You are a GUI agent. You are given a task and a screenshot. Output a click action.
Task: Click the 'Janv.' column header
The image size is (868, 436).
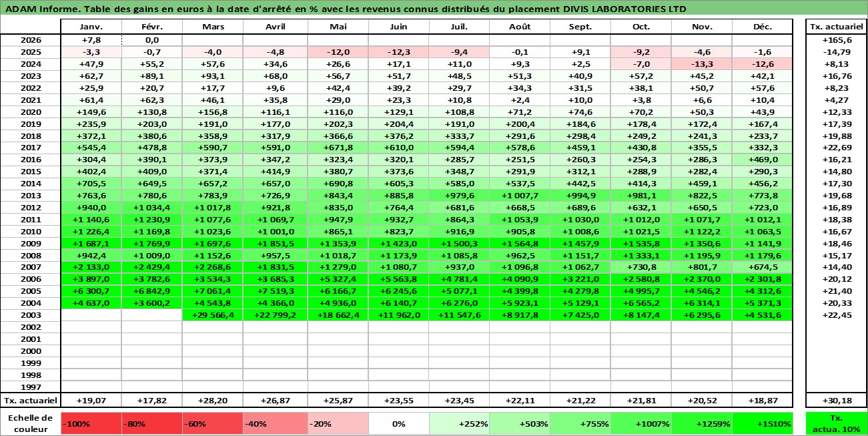click(91, 27)
